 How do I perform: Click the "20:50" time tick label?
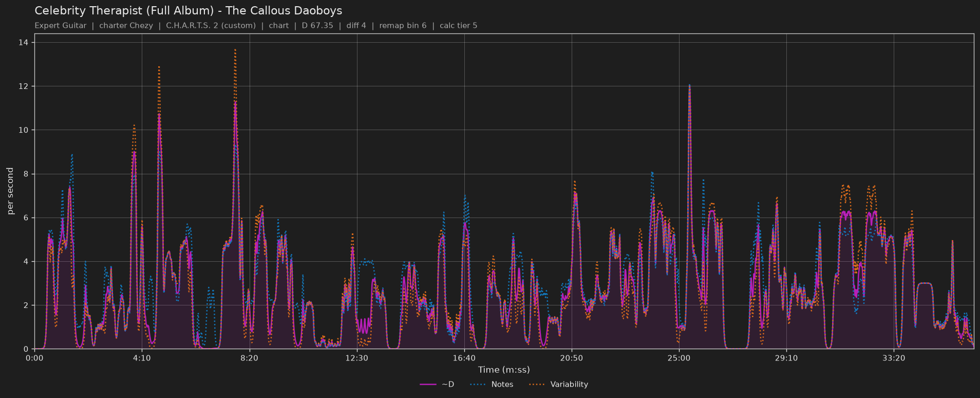(x=572, y=358)
